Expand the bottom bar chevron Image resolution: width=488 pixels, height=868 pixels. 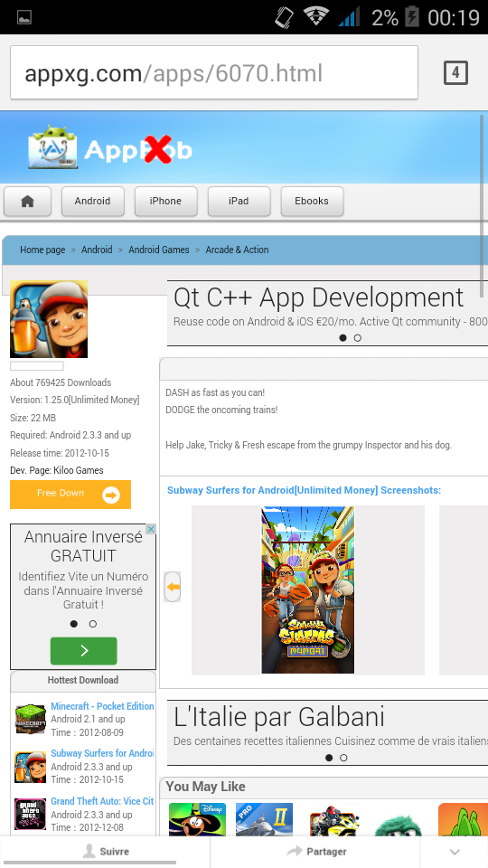[x=455, y=852]
